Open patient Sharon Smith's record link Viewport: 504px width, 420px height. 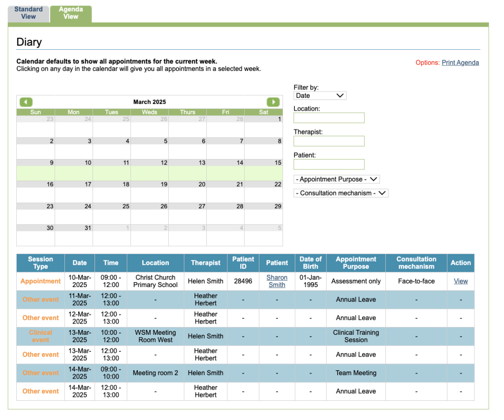[277, 281]
